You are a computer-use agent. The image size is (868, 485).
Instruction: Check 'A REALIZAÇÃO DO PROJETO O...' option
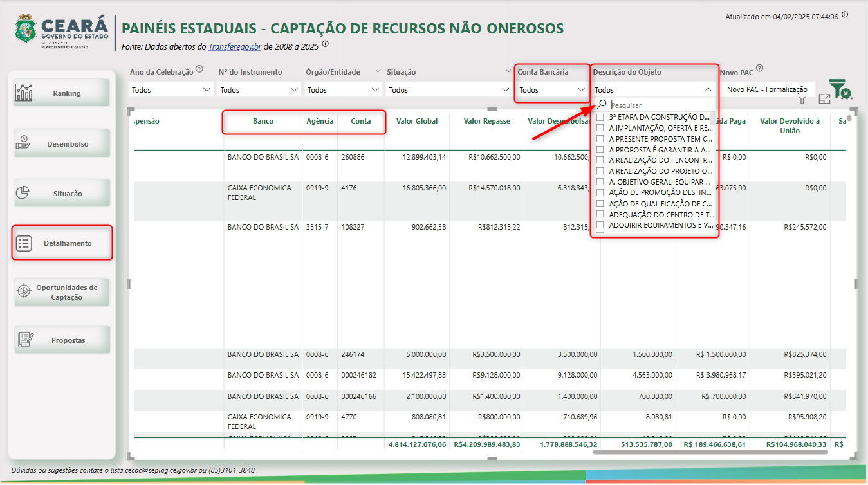(x=600, y=171)
